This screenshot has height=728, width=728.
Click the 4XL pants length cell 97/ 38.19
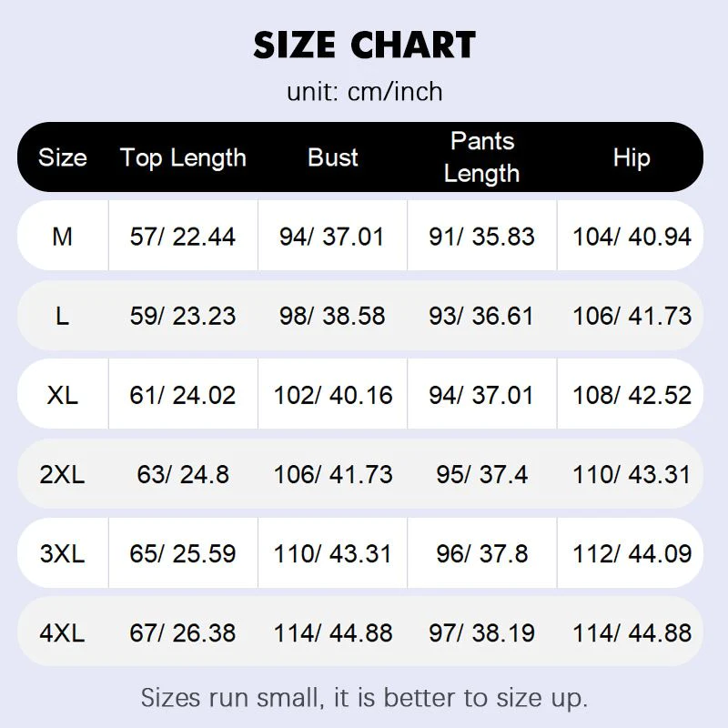click(x=482, y=632)
